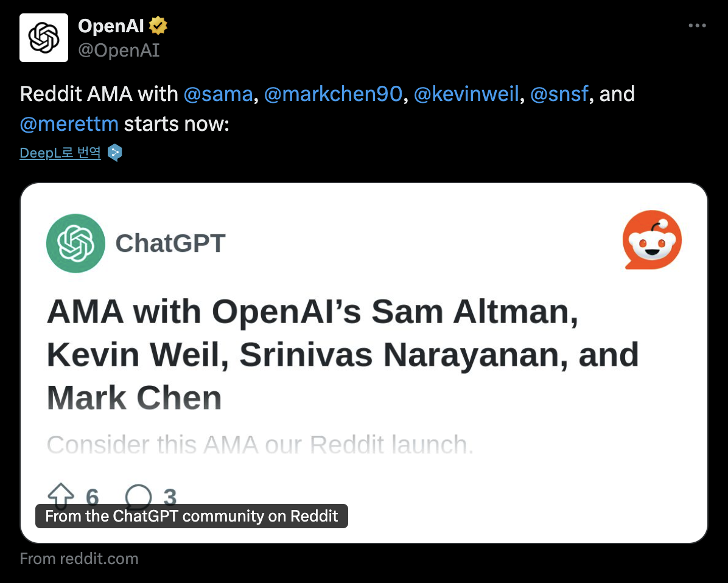Select the @snsf mention link
The width and height of the screenshot is (728, 583).
pyautogui.click(x=560, y=94)
